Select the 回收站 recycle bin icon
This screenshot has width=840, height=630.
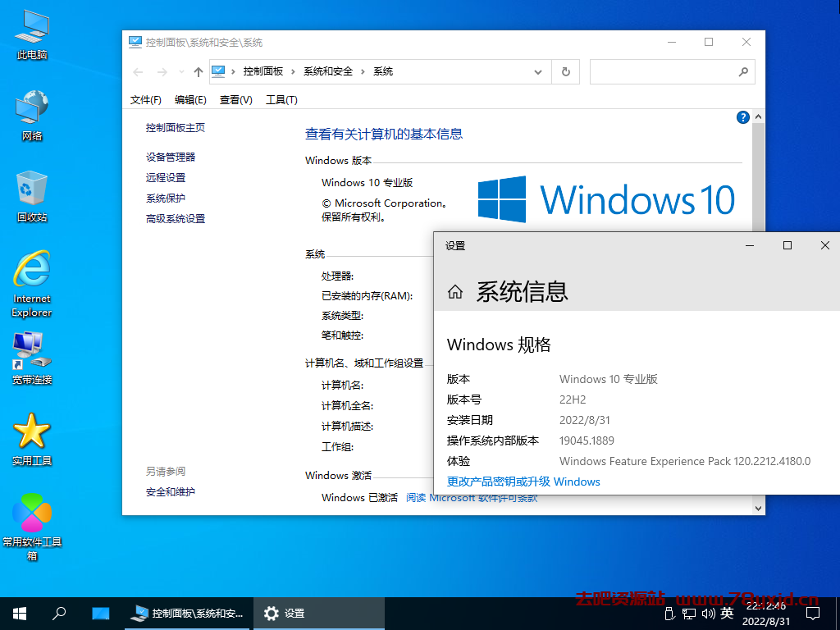pyautogui.click(x=32, y=197)
